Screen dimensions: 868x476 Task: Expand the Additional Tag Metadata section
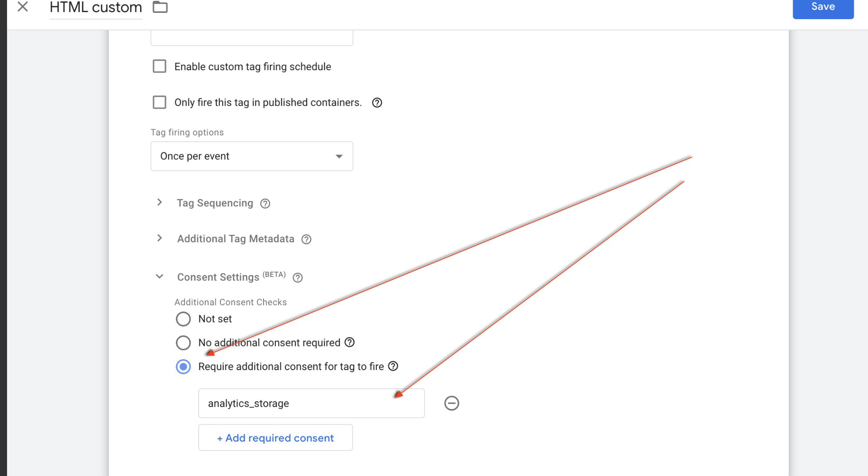point(160,238)
